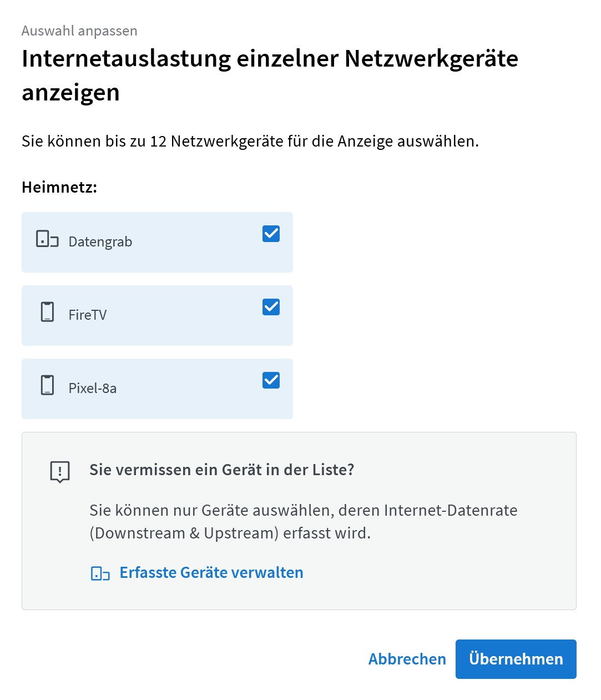Click the Auswahl anpassen caption
The image size is (601, 700).
pos(79,31)
